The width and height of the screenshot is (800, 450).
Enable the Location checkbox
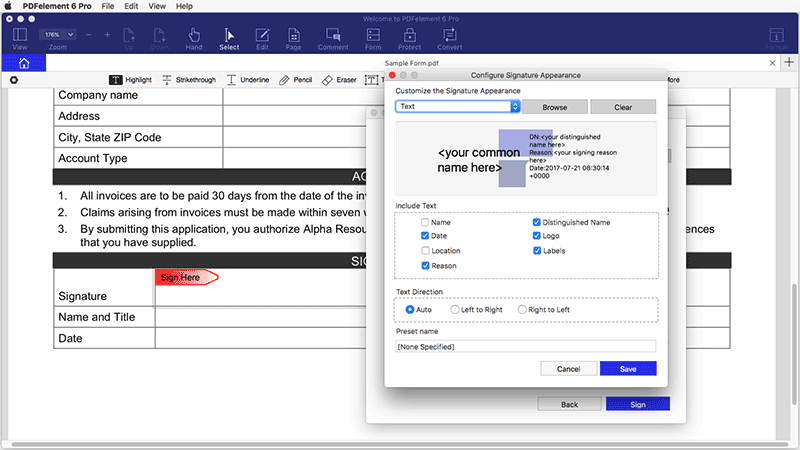tap(425, 251)
